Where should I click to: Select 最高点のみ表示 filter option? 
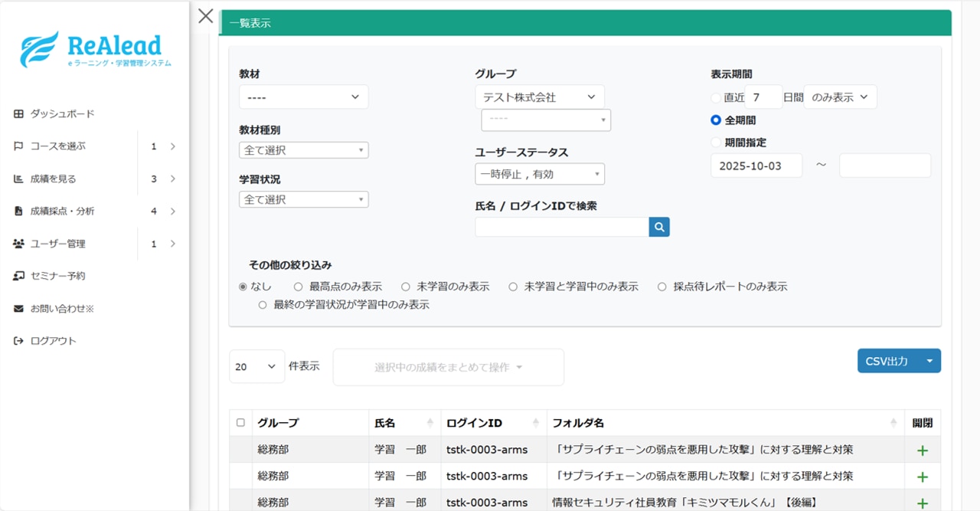[299, 287]
